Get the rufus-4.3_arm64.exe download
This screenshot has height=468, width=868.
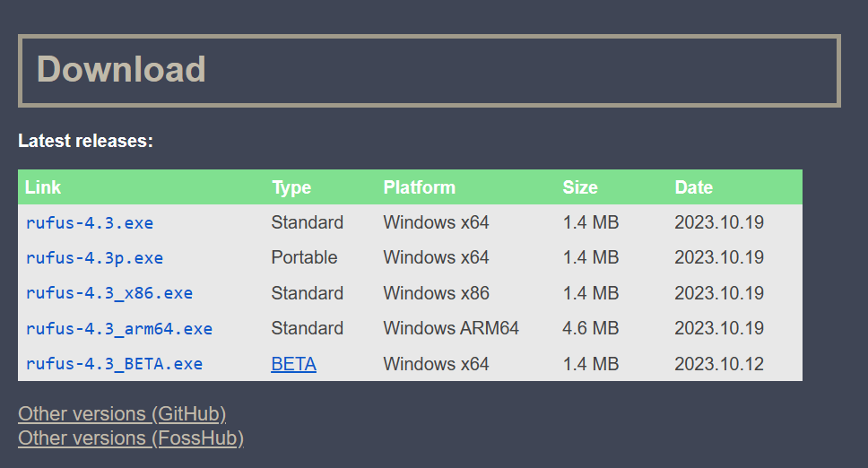coord(119,329)
